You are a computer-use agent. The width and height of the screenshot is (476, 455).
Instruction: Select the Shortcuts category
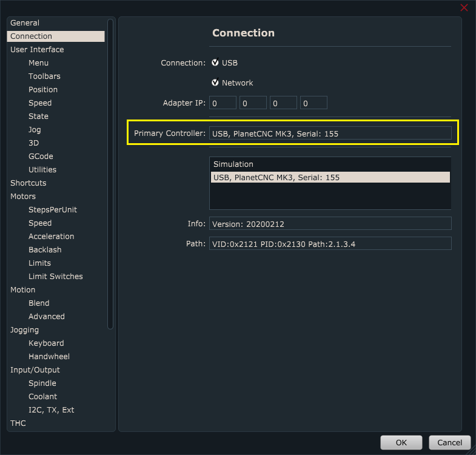pyautogui.click(x=28, y=183)
